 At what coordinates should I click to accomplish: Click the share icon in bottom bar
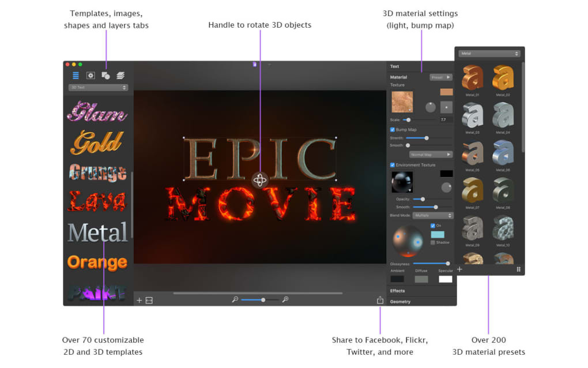(380, 300)
